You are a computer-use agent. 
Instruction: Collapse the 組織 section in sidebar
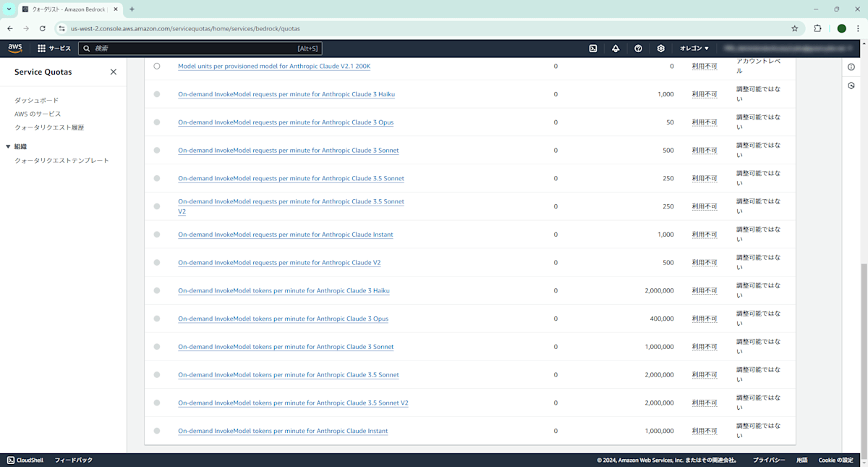(x=8, y=146)
